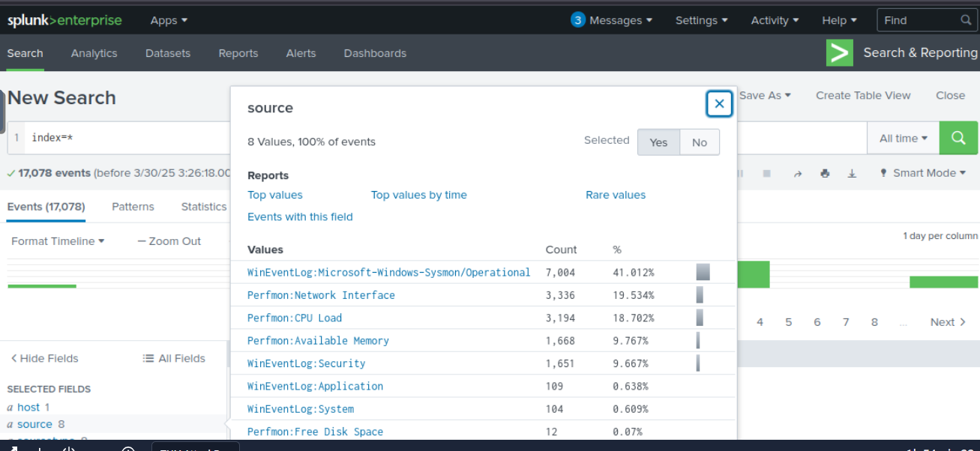Hide the fields sidebar
The width and height of the screenshot is (980, 451).
point(44,359)
